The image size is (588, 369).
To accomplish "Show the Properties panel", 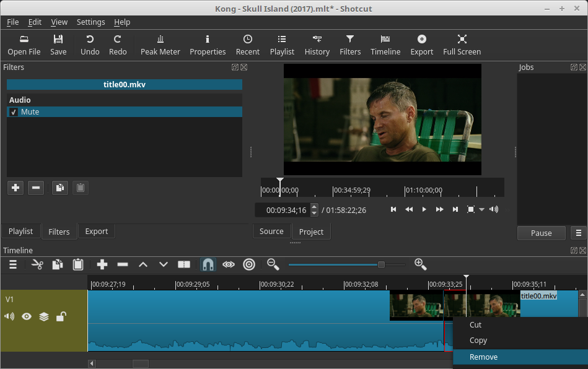I will click(x=208, y=45).
